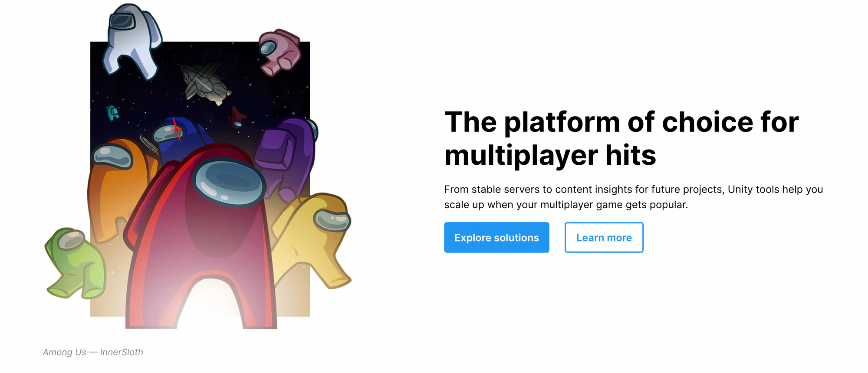Select the pink crewmate near top right
Viewport: 868px width, 373px height.
click(x=279, y=52)
